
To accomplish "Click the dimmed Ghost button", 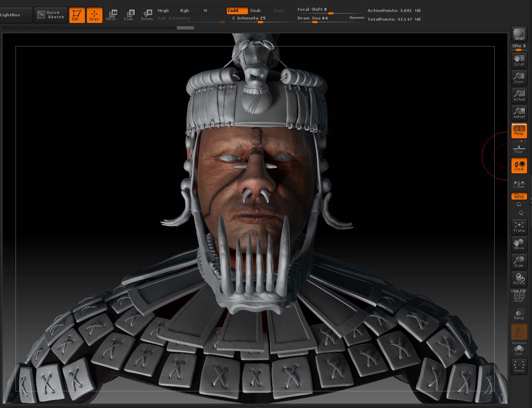I will 519,332.
